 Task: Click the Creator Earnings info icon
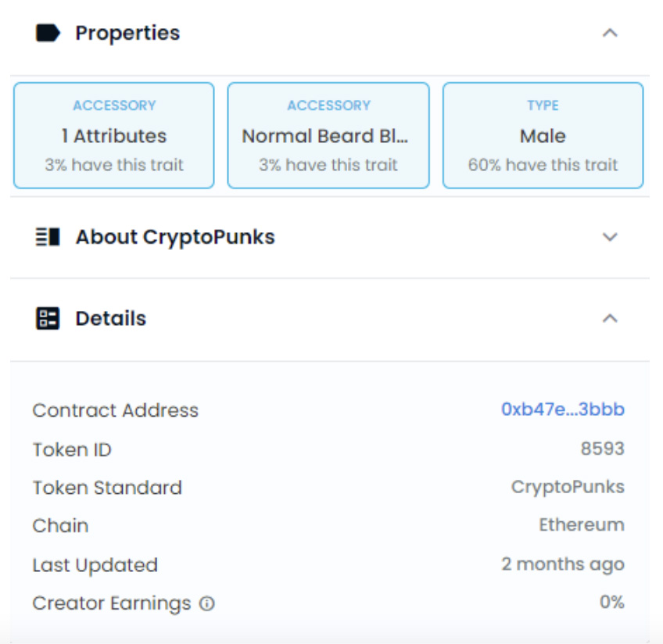click(x=207, y=603)
